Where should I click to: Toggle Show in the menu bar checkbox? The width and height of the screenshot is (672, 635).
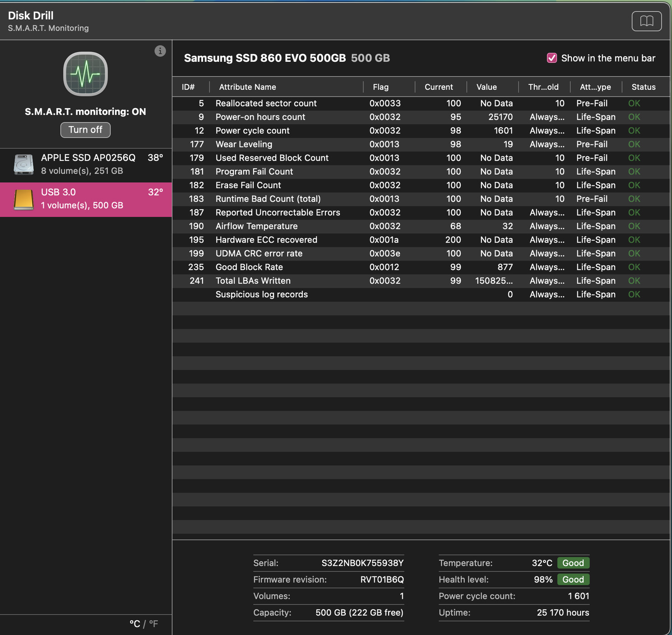(x=552, y=58)
